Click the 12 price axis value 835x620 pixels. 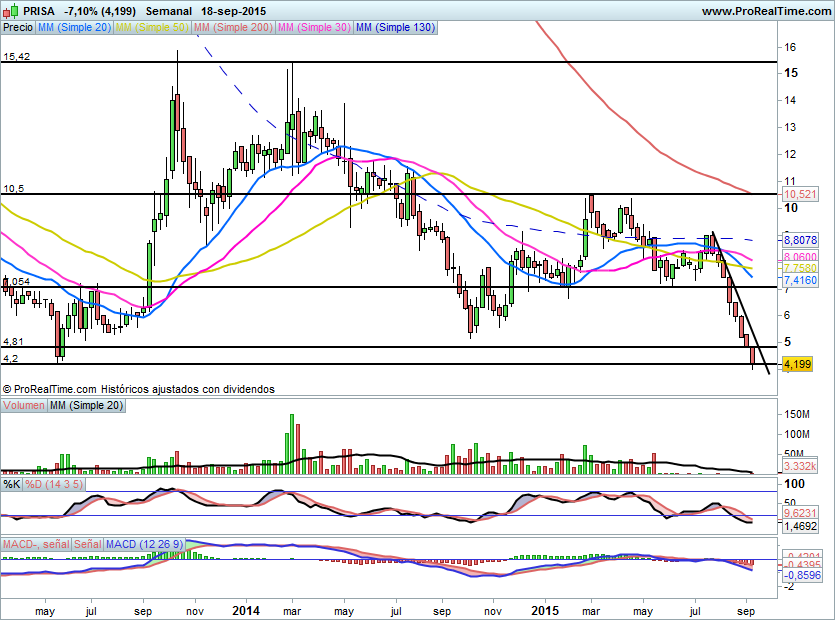point(790,154)
